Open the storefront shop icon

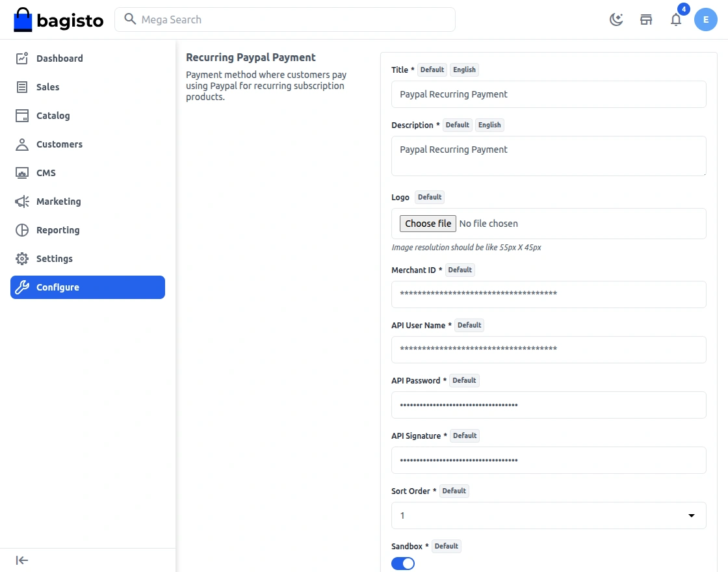pyautogui.click(x=646, y=19)
